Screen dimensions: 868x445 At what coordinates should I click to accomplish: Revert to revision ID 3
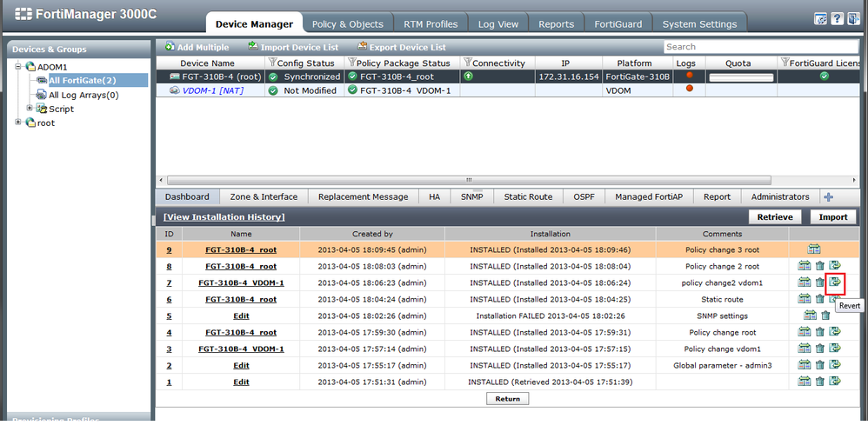(835, 349)
